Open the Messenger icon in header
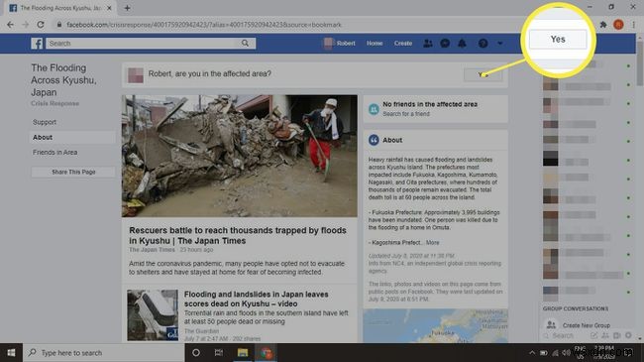 [x=445, y=44]
